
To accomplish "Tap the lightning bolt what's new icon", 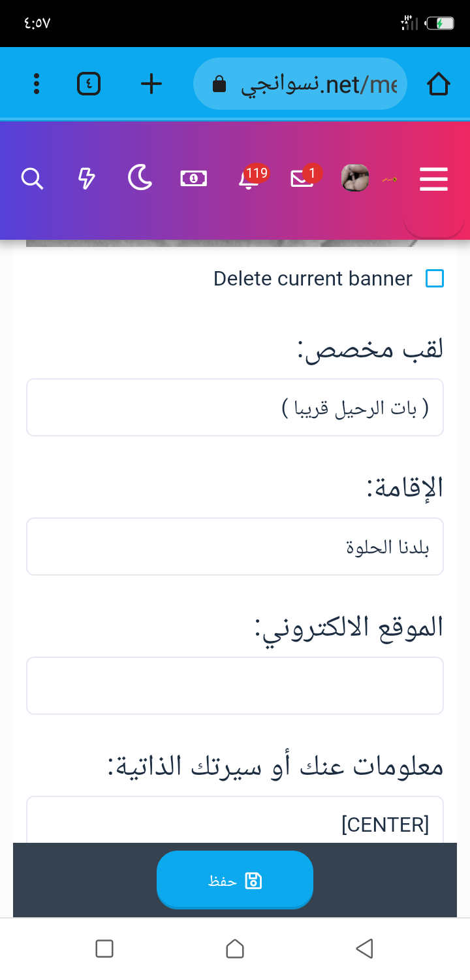I will (87, 178).
